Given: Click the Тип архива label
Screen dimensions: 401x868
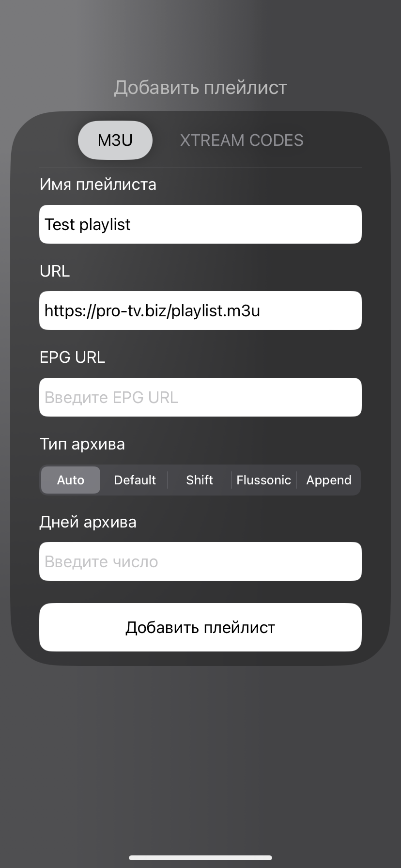Looking at the screenshot, I should (x=82, y=444).
